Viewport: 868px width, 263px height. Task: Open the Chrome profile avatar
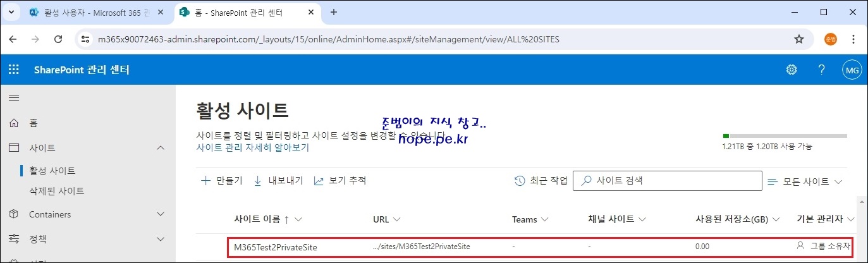(x=830, y=39)
